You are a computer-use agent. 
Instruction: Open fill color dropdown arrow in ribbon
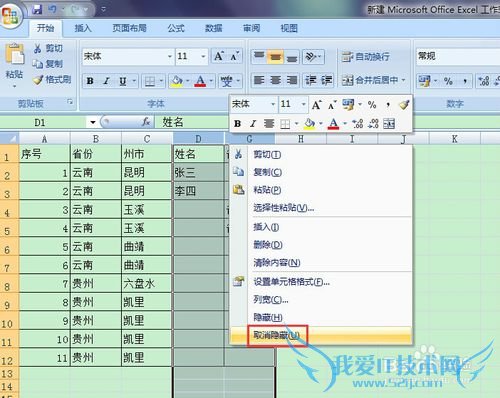pos(188,81)
